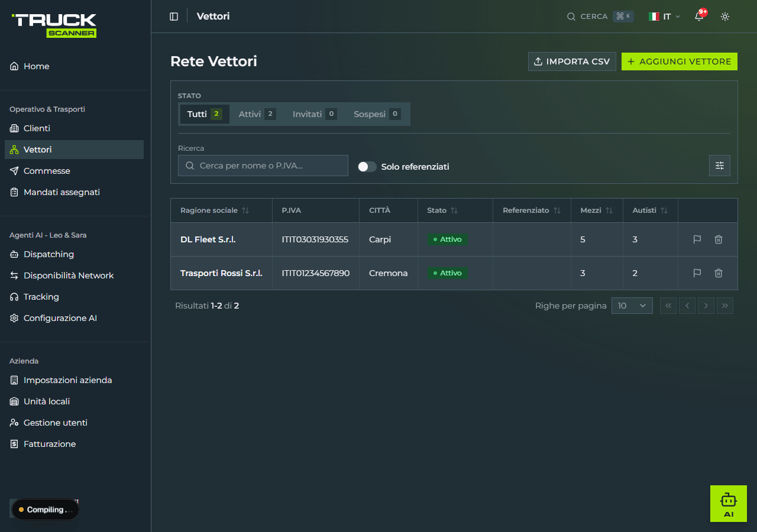
Task: Open Unità locali in the sidebar
Action: [74, 401]
